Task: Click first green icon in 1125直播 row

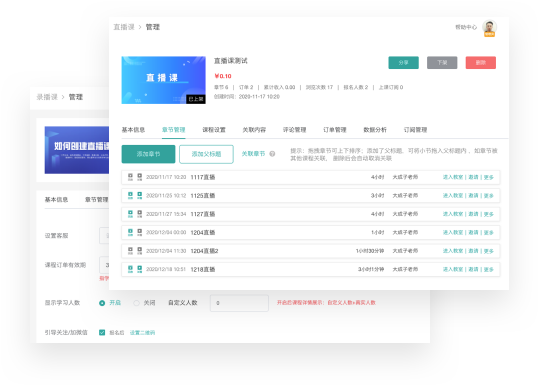Action: (130, 196)
